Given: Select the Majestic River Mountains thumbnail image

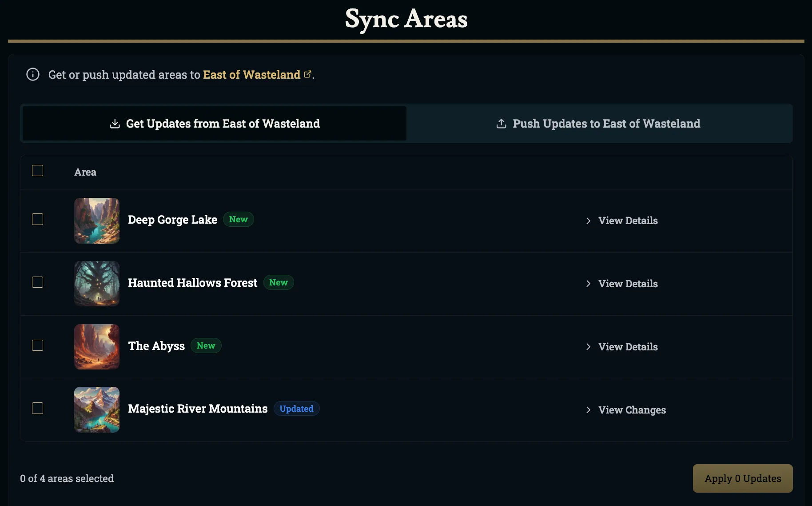Looking at the screenshot, I should (96, 410).
